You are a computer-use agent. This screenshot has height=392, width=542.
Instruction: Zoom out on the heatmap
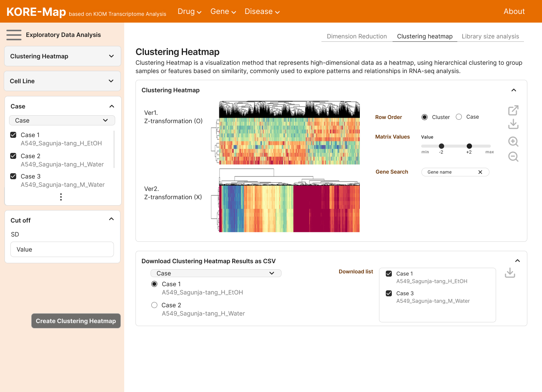click(x=513, y=157)
